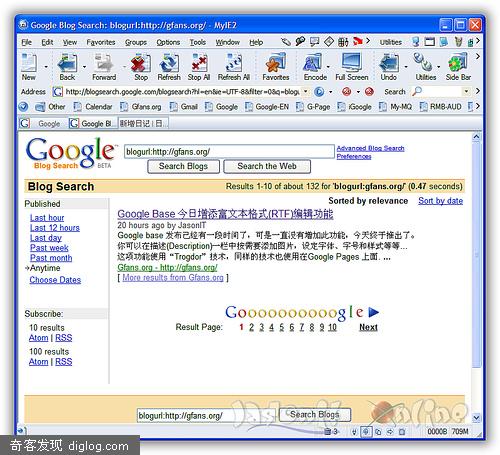The width and height of the screenshot is (500, 455).
Task: Open the Utilities toolbar icon
Action: click(424, 63)
